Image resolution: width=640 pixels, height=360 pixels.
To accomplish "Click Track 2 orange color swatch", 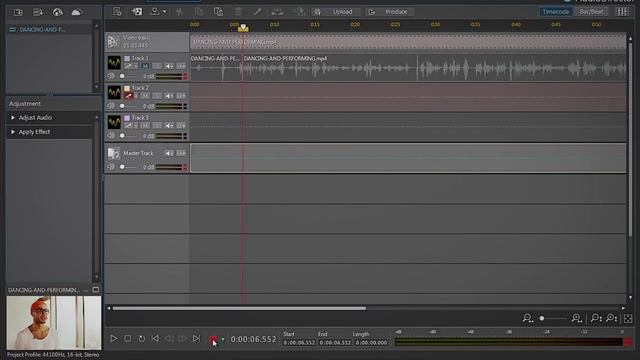I will click(127, 88).
